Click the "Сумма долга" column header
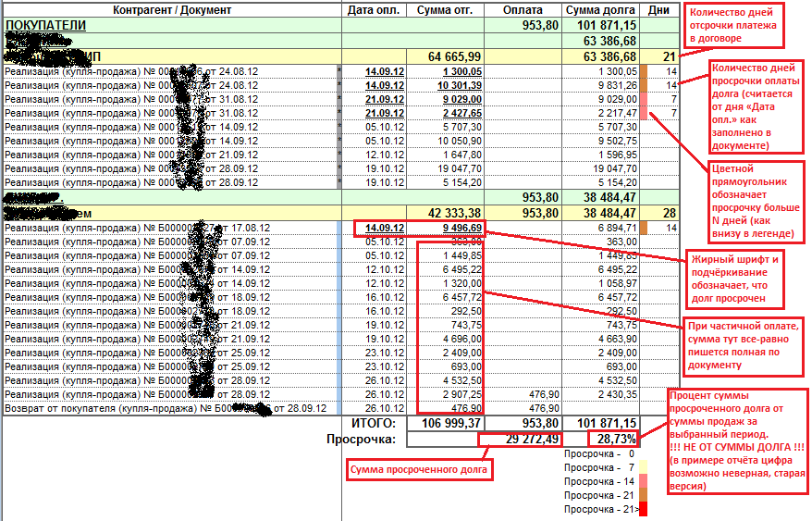Screen dimensions: 812x521 pyautogui.click(x=601, y=10)
